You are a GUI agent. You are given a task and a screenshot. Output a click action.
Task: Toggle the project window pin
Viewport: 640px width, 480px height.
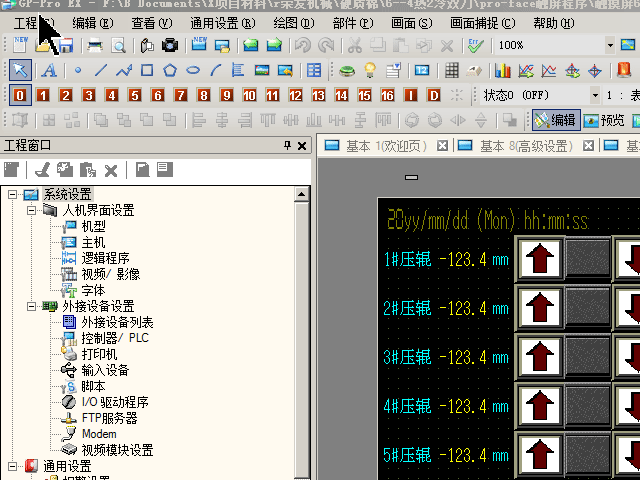(x=288, y=145)
